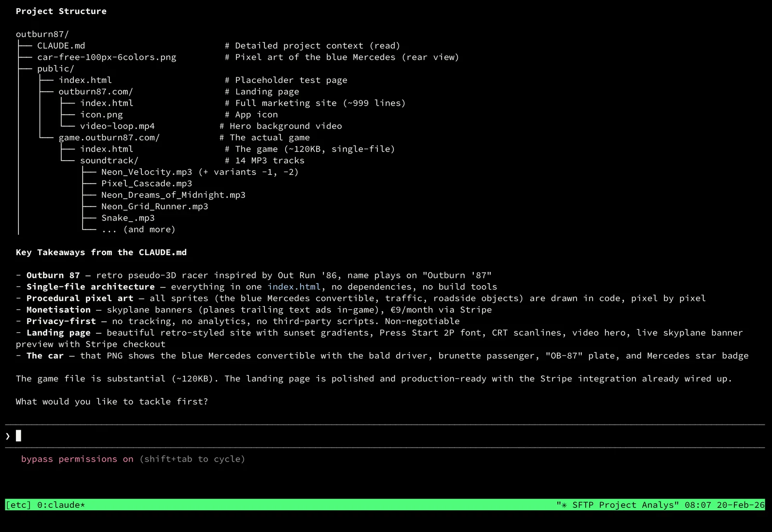
Task: Click comment '# Landing page'
Action: pos(262,92)
